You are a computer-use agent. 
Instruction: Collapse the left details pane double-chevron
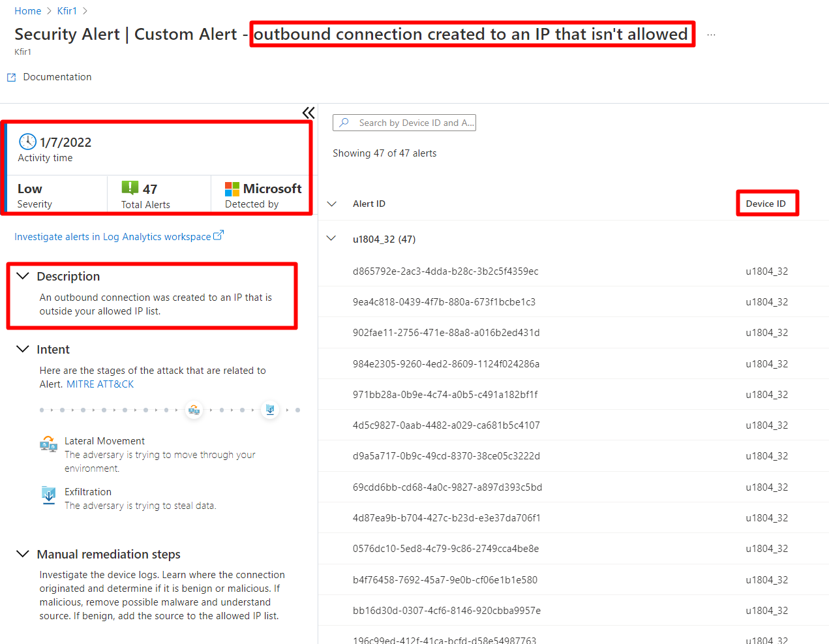(309, 113)
